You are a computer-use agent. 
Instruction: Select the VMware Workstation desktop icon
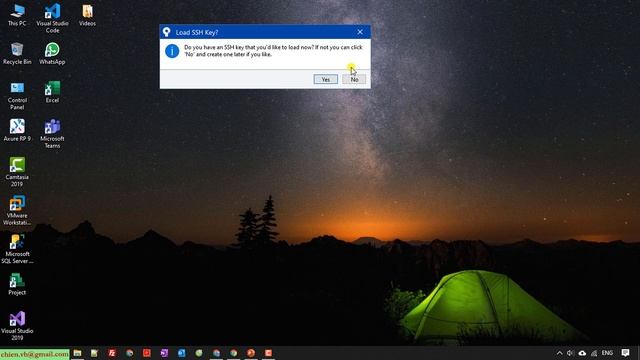17,211
